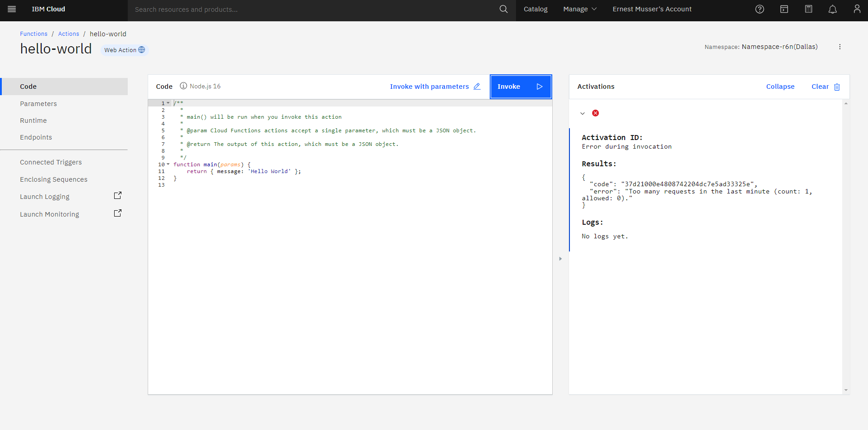View notifications bell icon
The image size is (868, 430).
(833, 9)
